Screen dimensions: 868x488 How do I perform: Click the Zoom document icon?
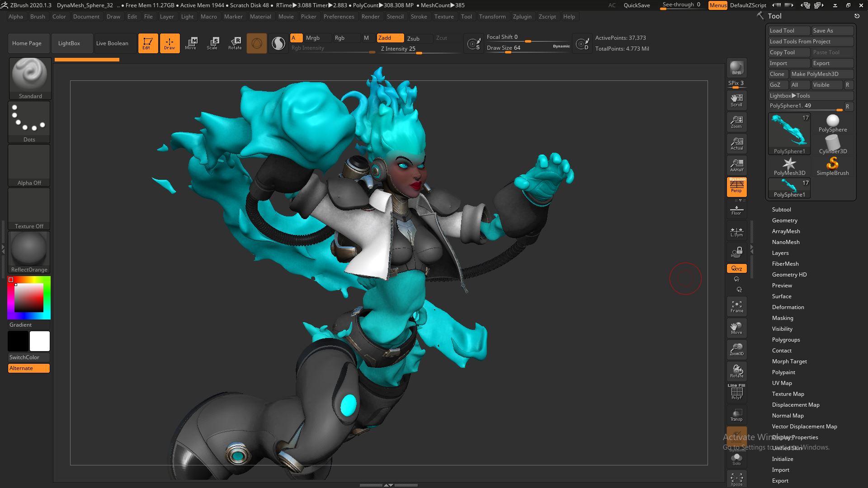[736, 122]
